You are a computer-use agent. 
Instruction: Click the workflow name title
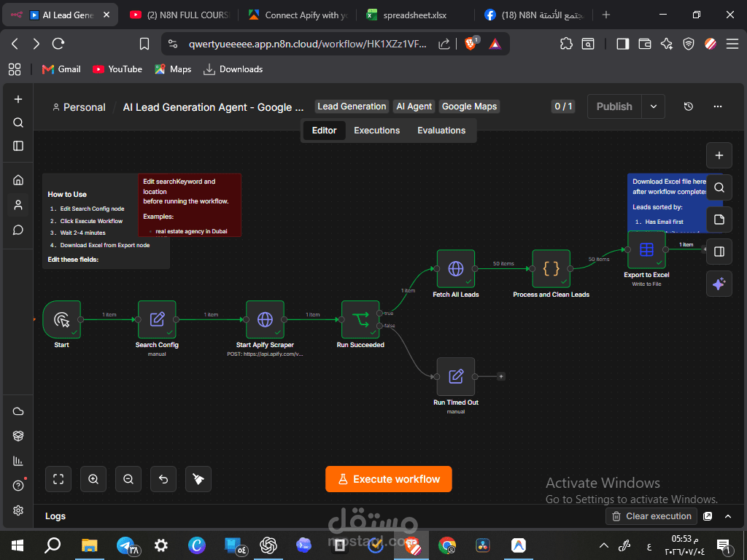[213, 107]
